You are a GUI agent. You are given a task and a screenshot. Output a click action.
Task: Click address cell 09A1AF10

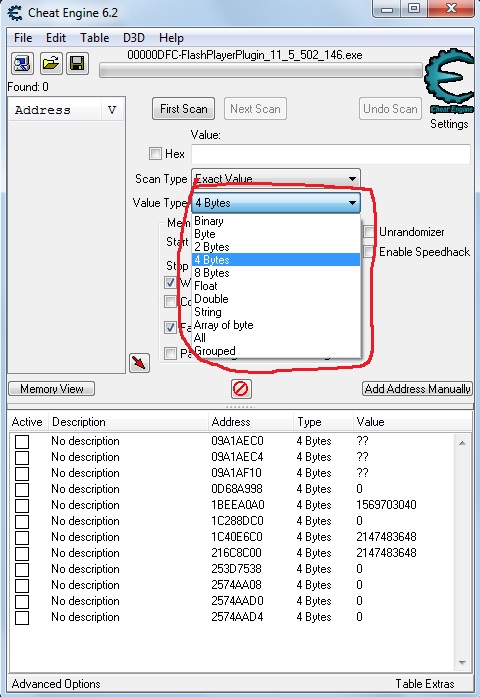[236, 473]
